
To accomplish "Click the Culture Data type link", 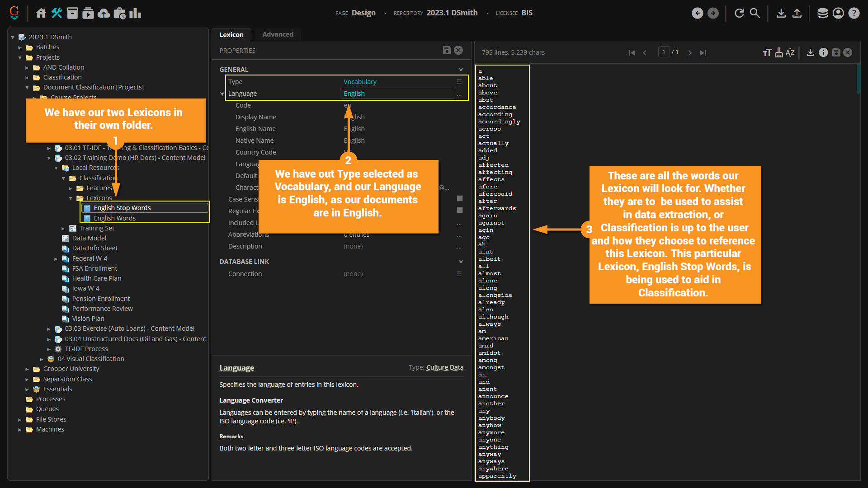I will [444, 367].
